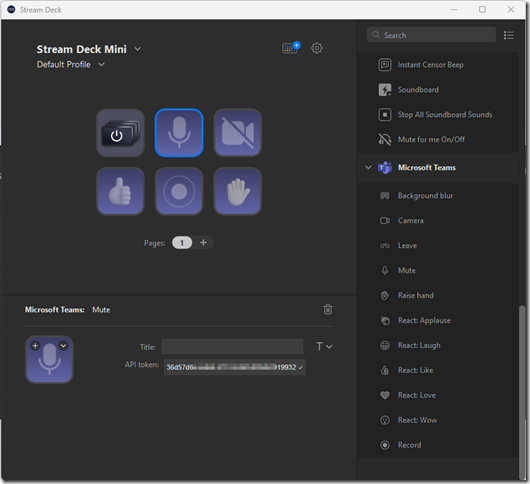
Task: Pick the React: Applause action
Action: 437,320
